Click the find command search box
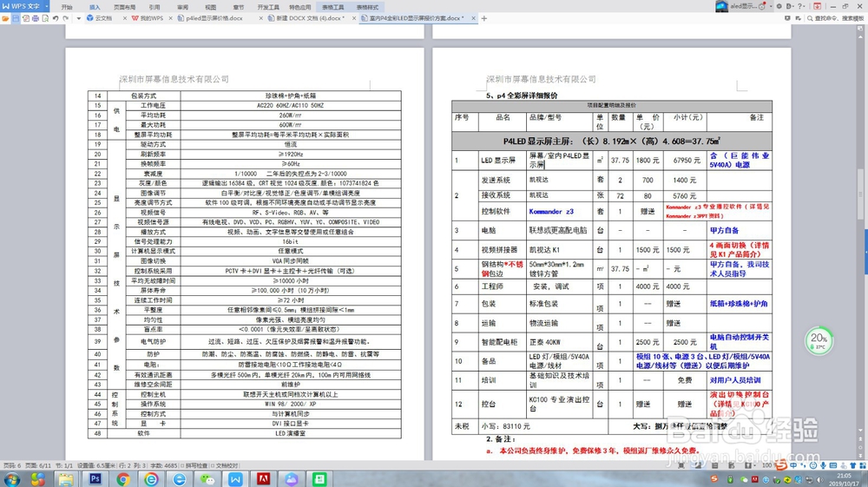The width and height of the screenshot is (868, 487). pyautogui.click(x=835, y=18)
